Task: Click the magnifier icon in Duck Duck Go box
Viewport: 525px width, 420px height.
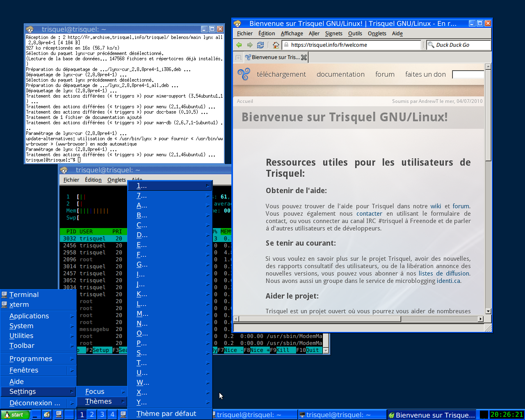Action: click(431, 45)
